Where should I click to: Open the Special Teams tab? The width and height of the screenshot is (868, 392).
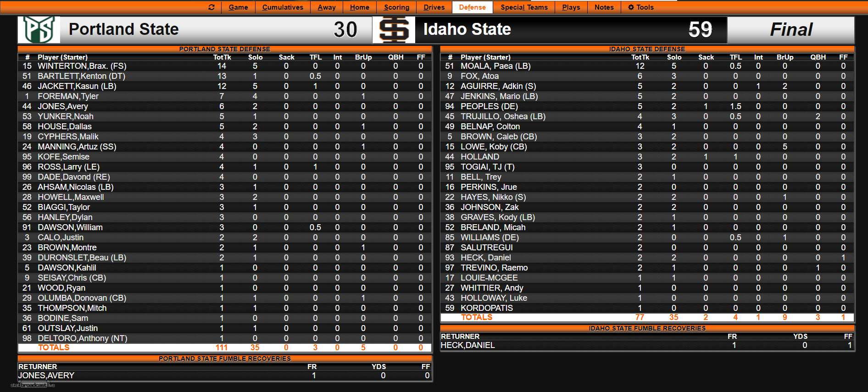click(x=524, y=7)
